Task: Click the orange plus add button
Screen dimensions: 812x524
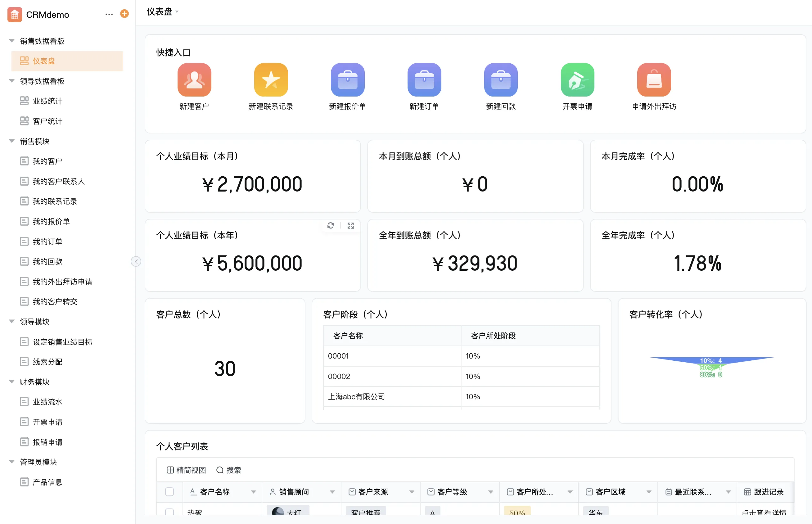Action: (x=124, y=14)
